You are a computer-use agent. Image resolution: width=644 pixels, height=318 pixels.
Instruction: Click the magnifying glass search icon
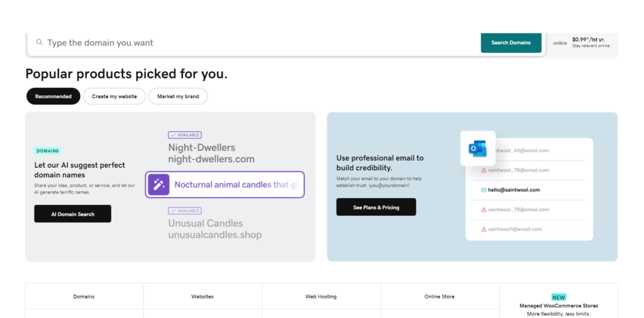(39, 43)
